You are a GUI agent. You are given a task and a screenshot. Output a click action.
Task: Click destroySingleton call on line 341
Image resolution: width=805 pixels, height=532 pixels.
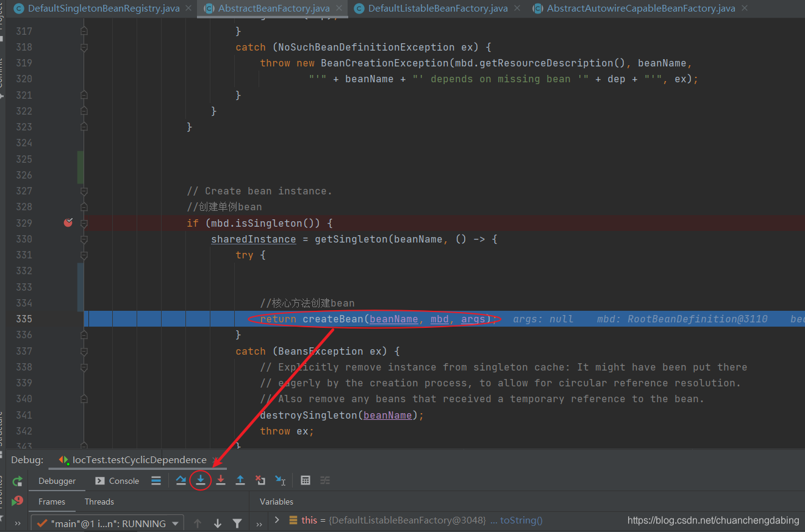(309, 415)
